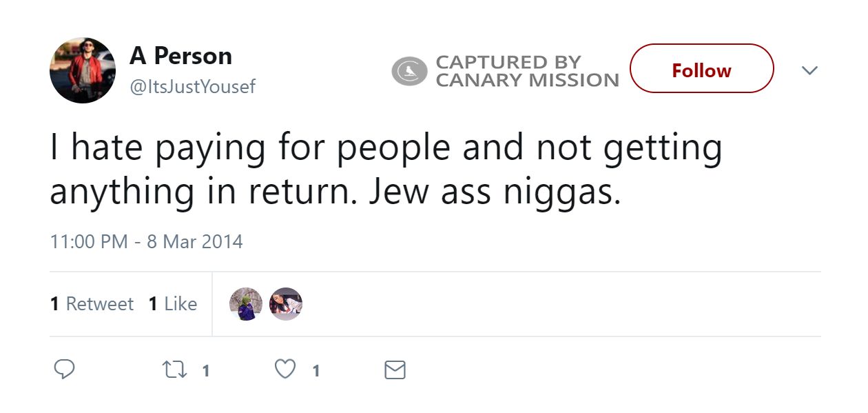868x413 pixels.
Task: Click the '8 Mar 2014' date text
Action: [x=194, y=242]
